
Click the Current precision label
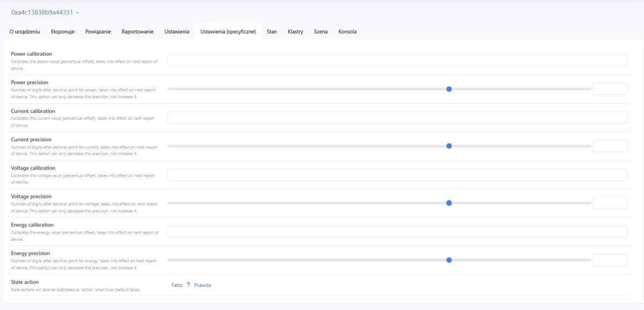[x=31, y=139]
